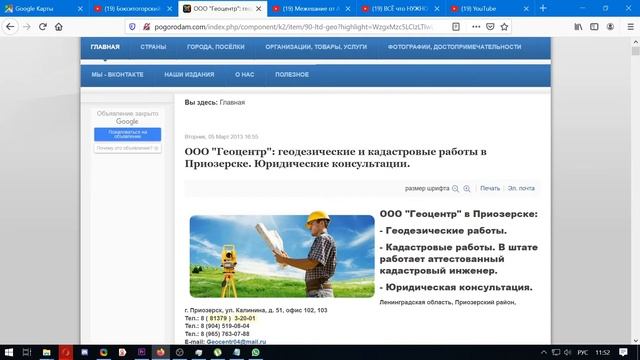Close the ООО Геоцентр tab
This screenshot has height=360, width=640.
[x=259, y=8]
